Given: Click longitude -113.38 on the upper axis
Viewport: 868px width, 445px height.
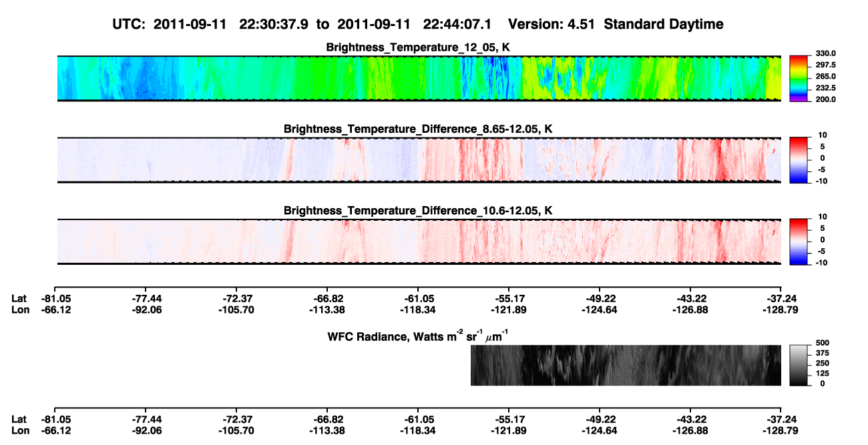Looking at the screenshot, I should click(327, 309).
